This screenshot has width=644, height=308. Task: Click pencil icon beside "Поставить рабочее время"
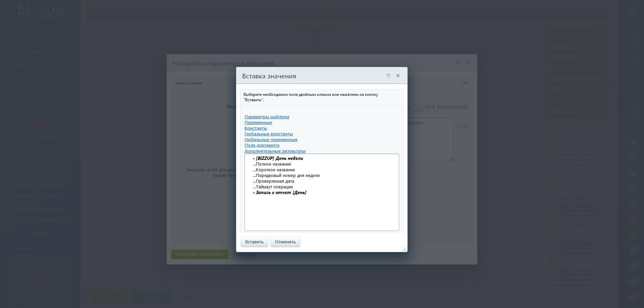point(609,143)
